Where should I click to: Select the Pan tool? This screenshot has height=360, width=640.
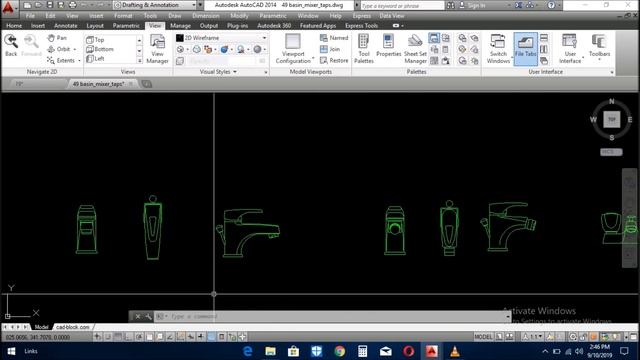pyautogui.click(x=57, y=38)
